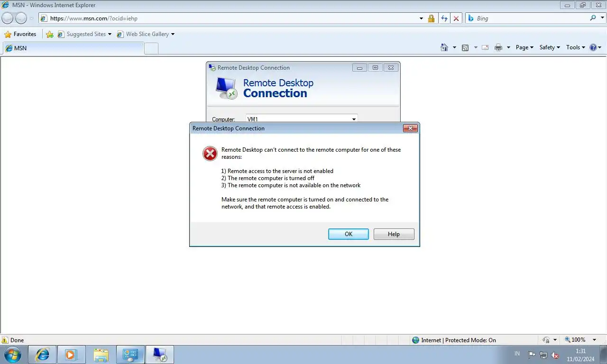Click the 100% zoom level button
Screen dimensions: 607x364
point(575,340)
